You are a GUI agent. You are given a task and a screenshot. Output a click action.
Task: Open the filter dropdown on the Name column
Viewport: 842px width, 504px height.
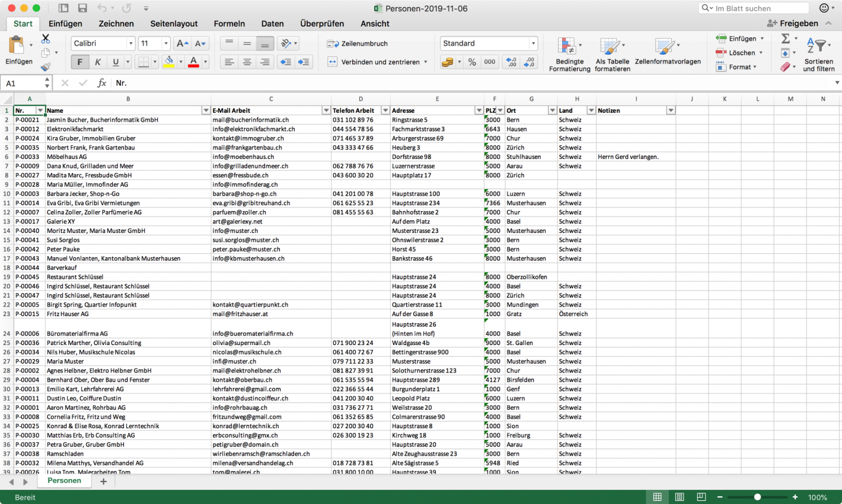207,110
